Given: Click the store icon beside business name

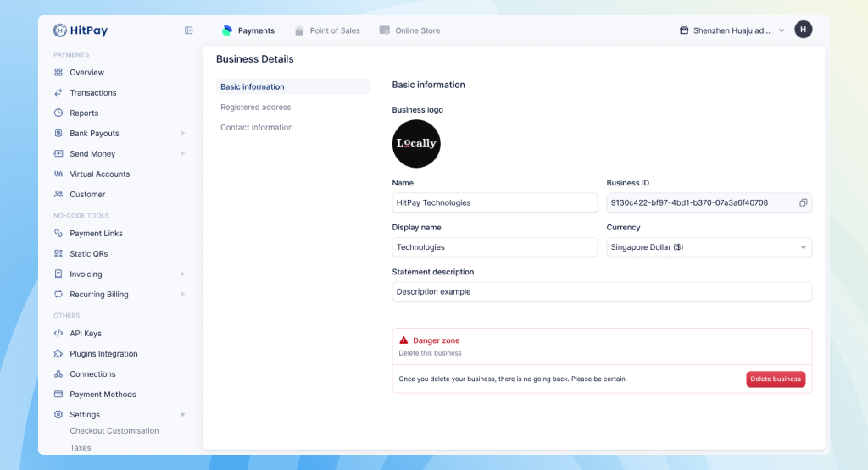Looking at the screenshot, I should point(684,30).
